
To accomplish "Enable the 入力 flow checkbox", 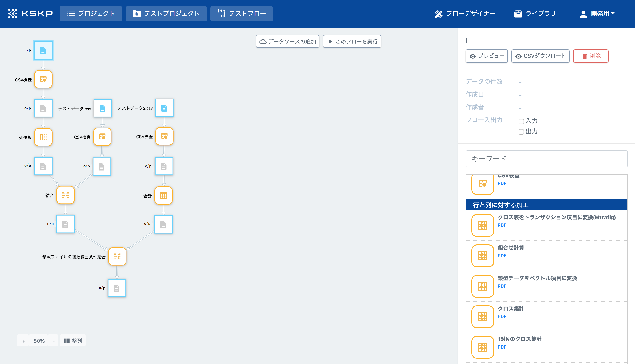I will coord(521,121).
